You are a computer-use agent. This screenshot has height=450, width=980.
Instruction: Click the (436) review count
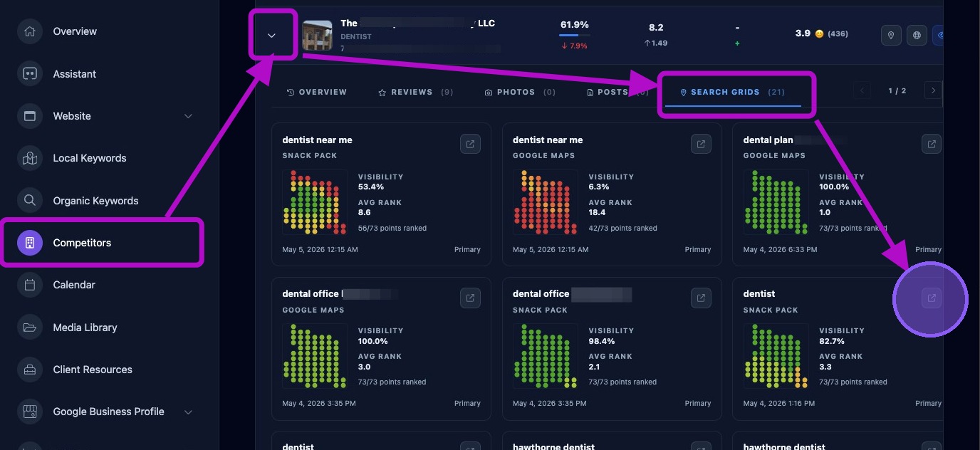pos(838,34)
